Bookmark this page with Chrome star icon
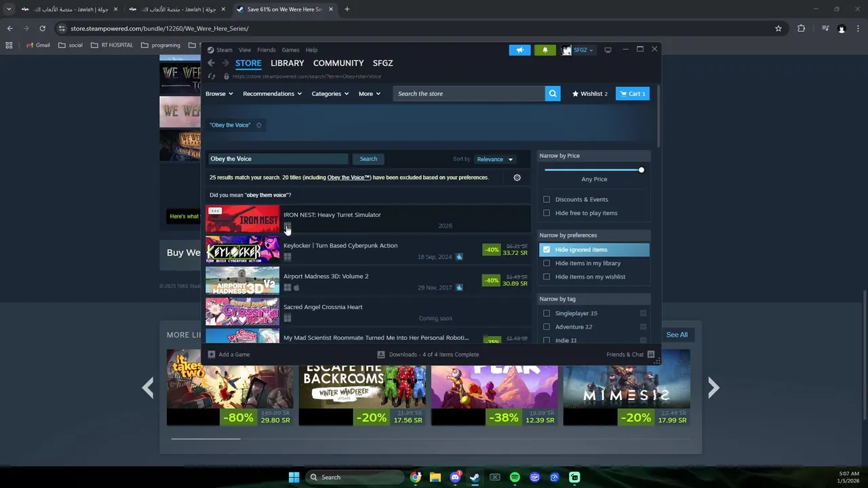 click(x=778, y=28)
